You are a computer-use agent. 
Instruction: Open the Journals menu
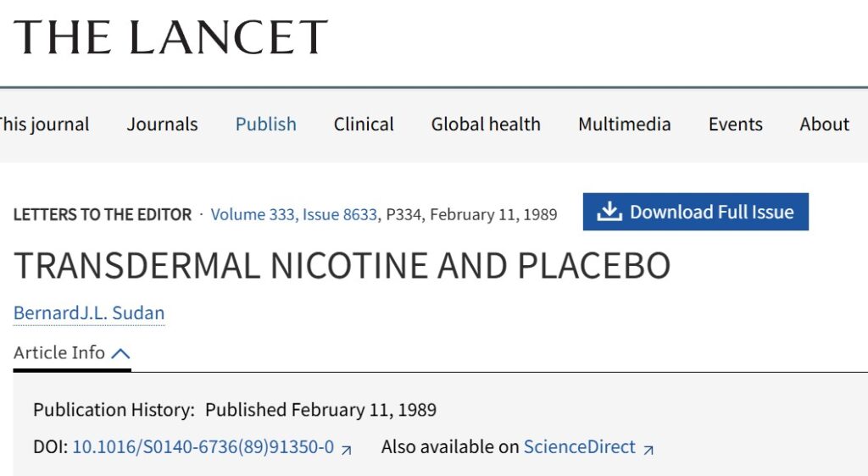(162, 125)
